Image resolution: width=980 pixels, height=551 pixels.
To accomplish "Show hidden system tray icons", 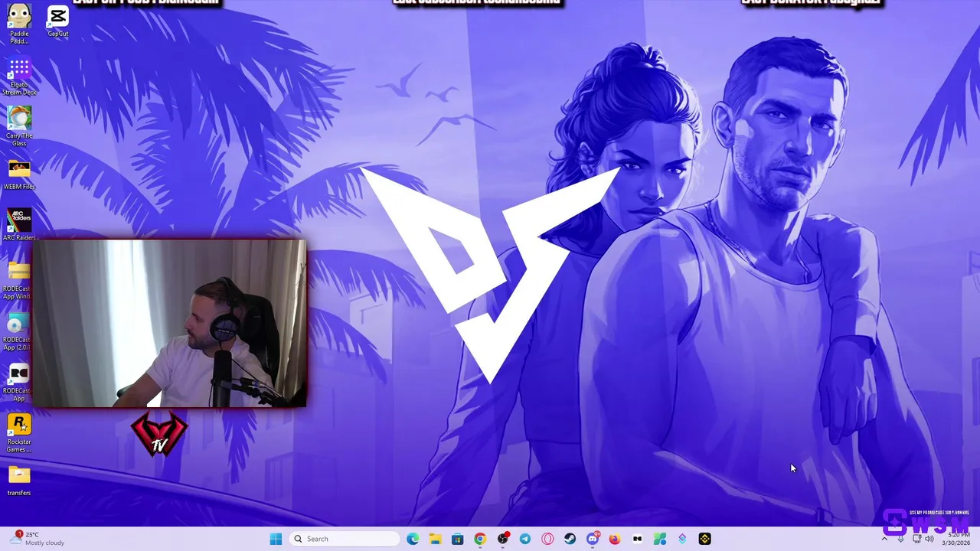I will [x=884, y=539].
